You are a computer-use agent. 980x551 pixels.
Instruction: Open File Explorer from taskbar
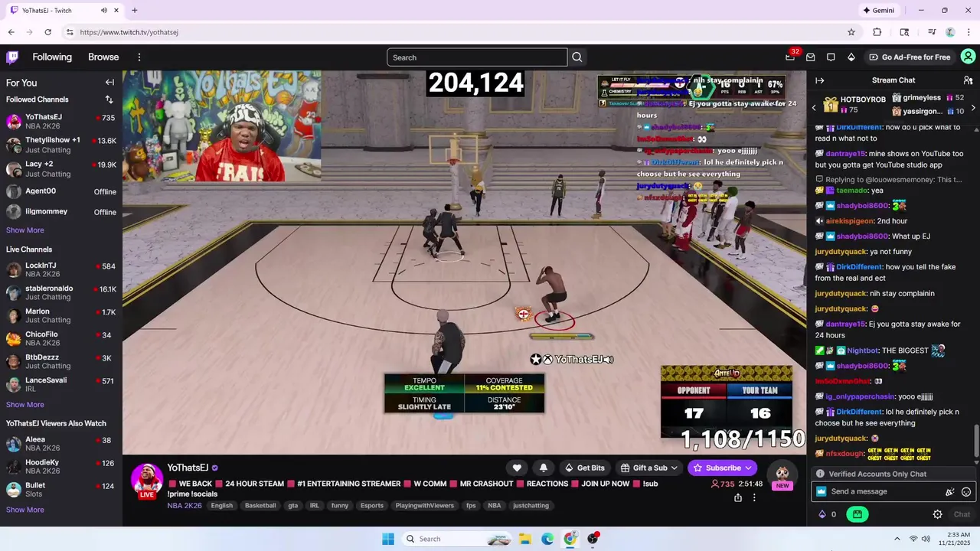pyautogui.click(x=525, y=539)
